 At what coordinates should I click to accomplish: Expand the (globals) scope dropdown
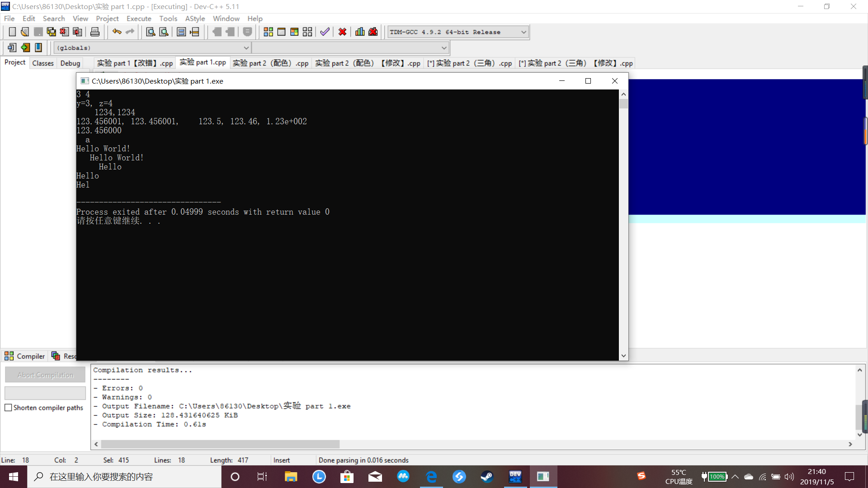(246, 48)
